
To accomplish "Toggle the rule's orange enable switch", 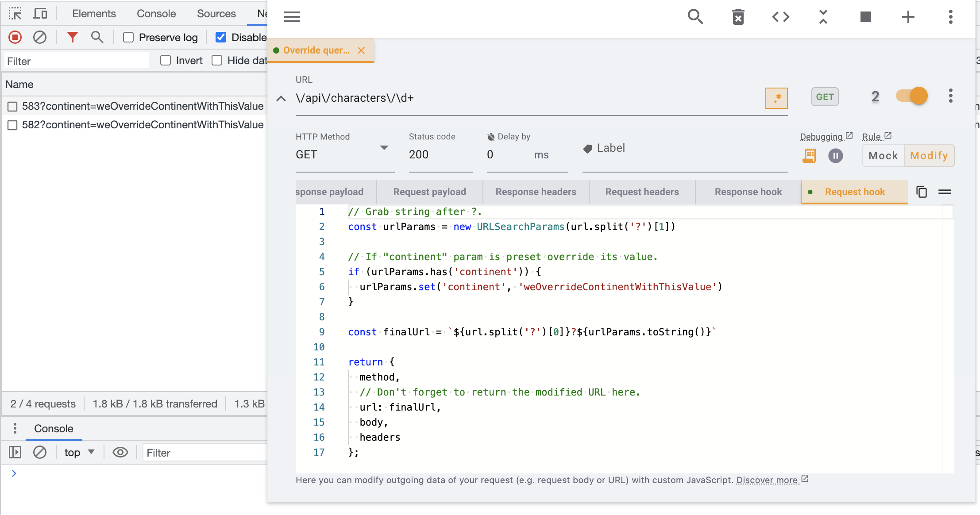I will click(911, 96).
